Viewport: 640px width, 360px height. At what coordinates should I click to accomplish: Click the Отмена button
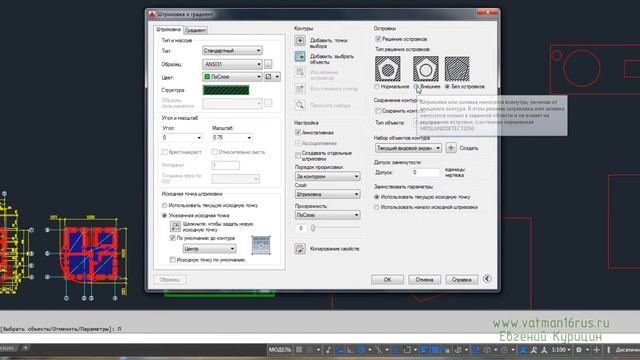point(424,280)
